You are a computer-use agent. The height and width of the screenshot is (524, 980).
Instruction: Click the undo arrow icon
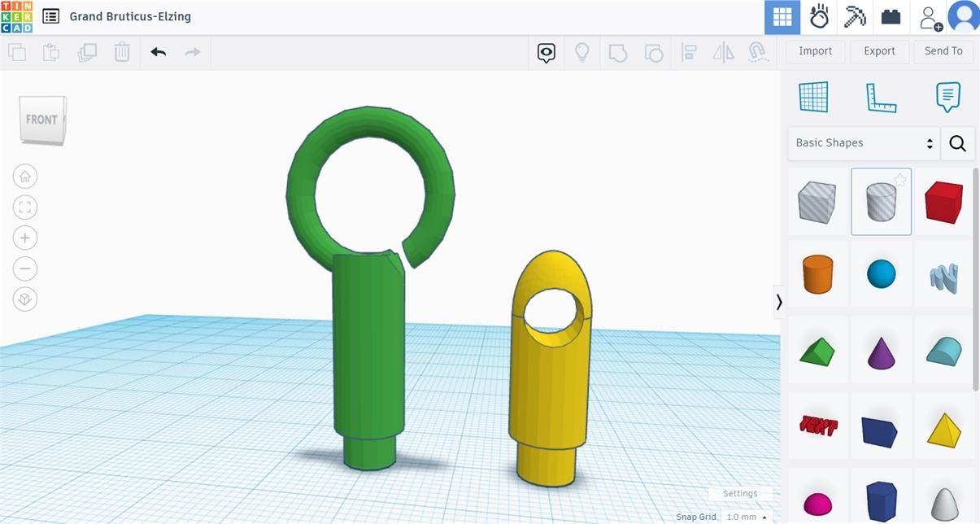(x=158, y=52)
